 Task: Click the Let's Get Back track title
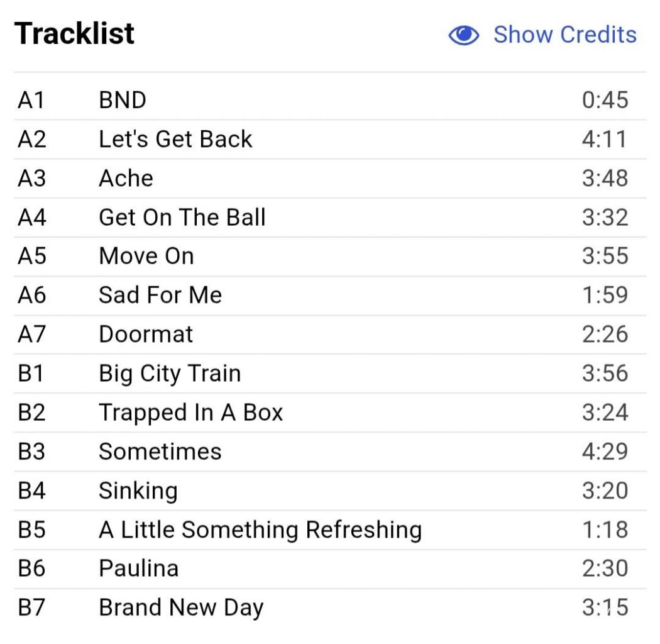(175, 139)
